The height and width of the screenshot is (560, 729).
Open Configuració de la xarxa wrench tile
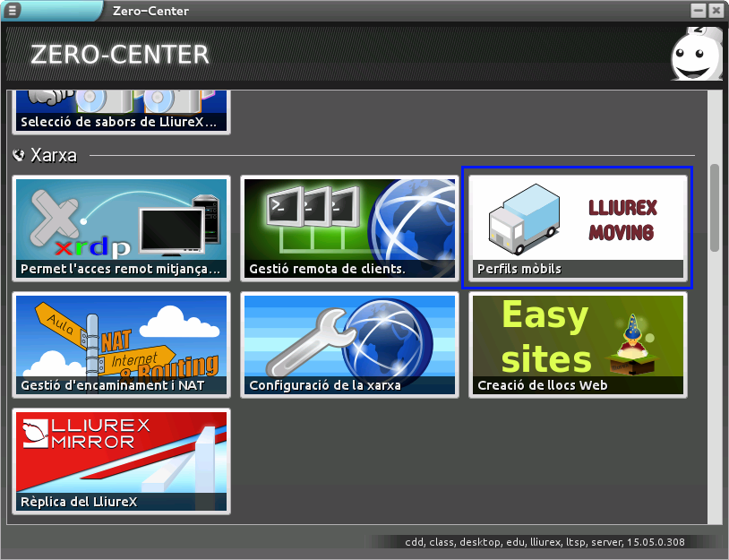pos(349,344)
